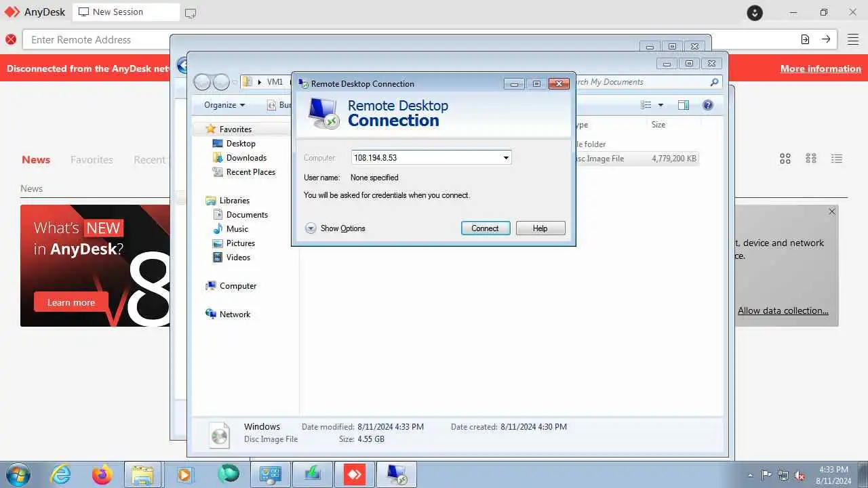The height and width of the screenshot is (488, 868).
Task: Click the Help button in Remote Desktop dialog
Action: tap(540, 228)
